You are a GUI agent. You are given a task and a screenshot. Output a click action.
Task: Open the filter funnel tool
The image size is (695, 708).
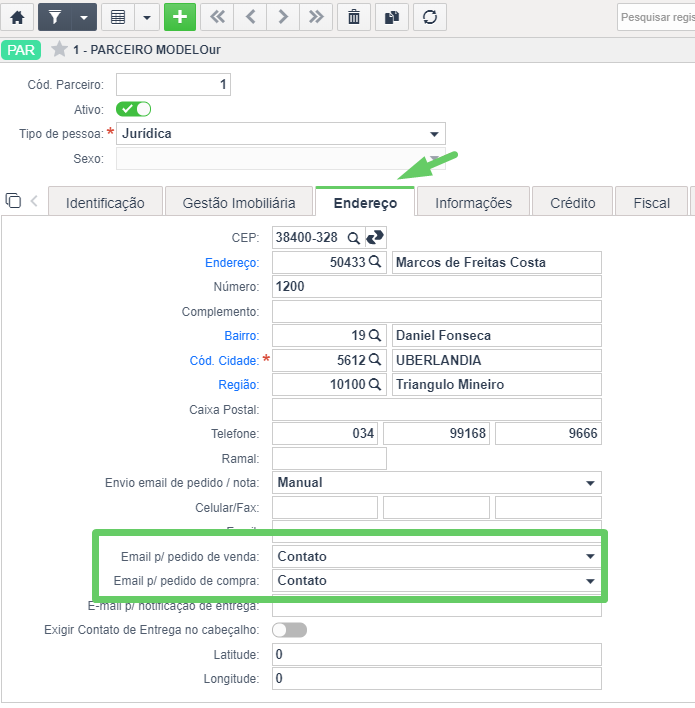tap(55, 17)
